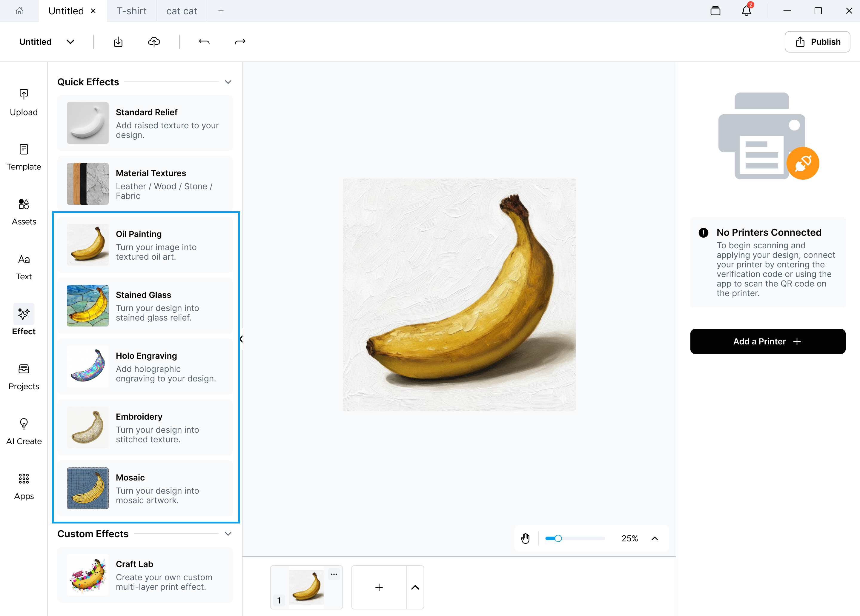Click the zoom slider handle
The width and height of the screenshot is (860, 616).
pos(558,538)
